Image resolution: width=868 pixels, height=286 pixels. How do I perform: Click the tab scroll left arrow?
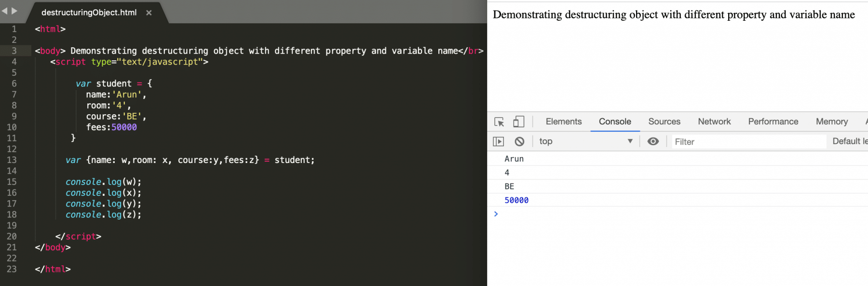point(5,11)
